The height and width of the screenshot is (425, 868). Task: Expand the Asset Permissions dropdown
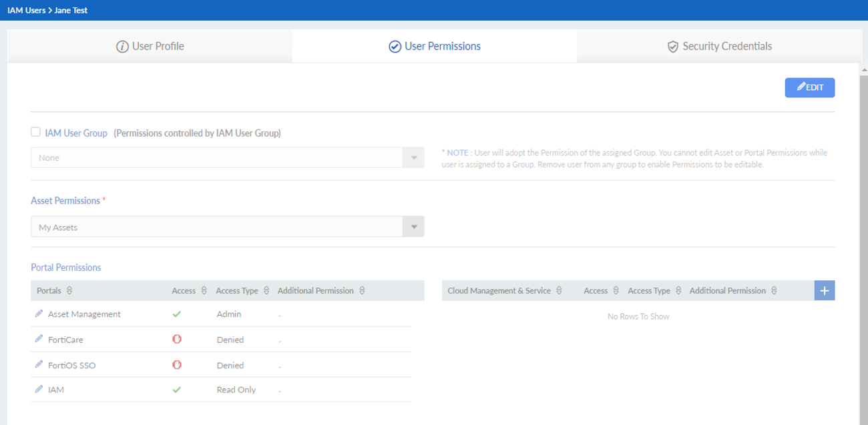(413, 227)
